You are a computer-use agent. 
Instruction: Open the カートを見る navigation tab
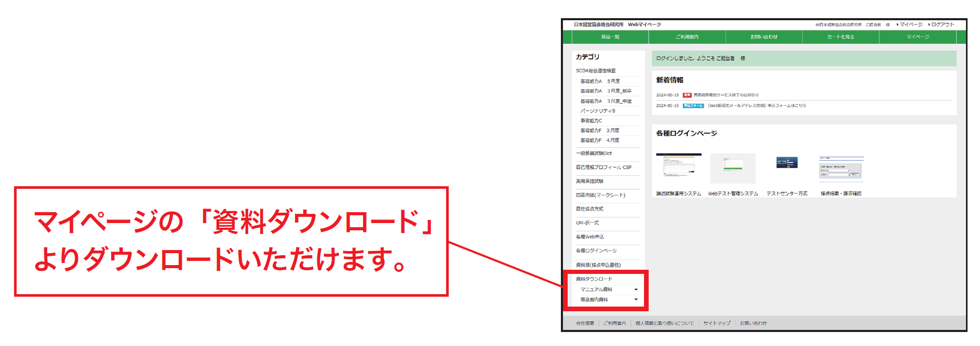tap(841, 37)
